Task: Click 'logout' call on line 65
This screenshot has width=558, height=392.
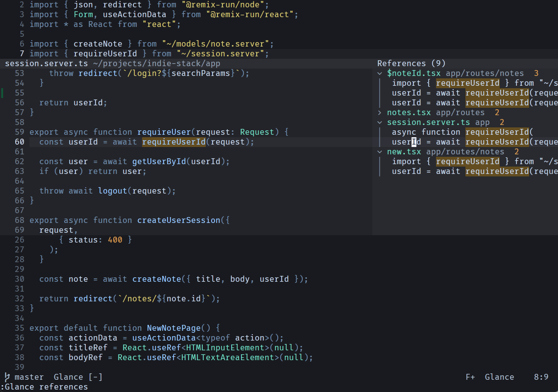Action: pos(113,191)
